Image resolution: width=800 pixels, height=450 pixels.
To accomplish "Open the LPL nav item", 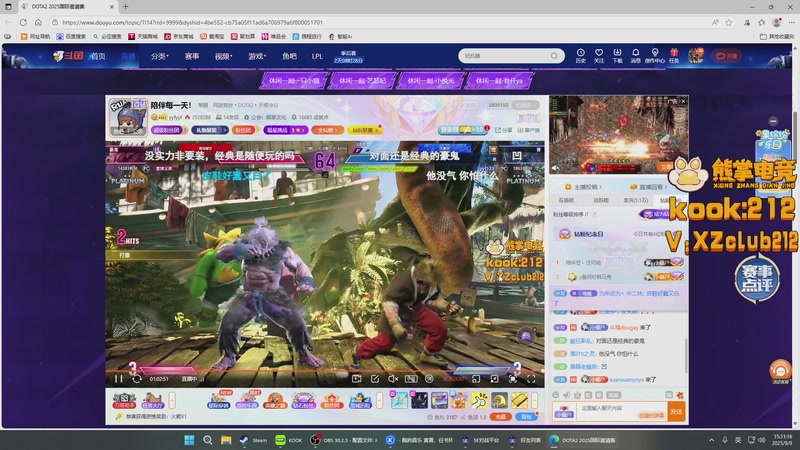I will point(317,56).
